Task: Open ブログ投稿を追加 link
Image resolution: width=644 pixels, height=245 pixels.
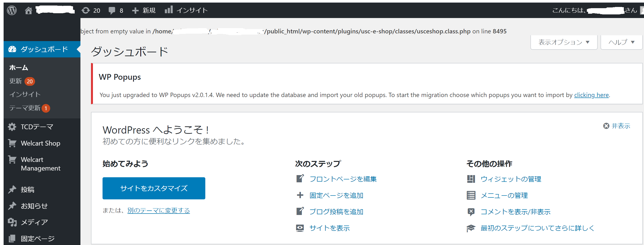Action: [x=336, y=212]
